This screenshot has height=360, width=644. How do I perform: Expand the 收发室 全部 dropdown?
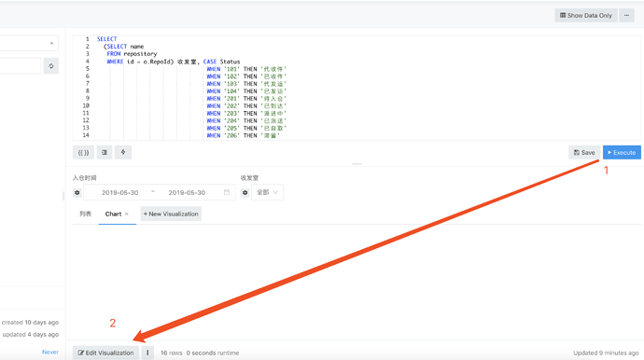point(267,192)
